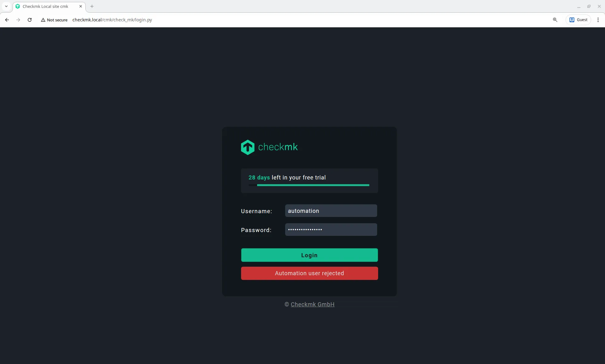This screenshot has height=364, width=605.
Task: Focus the Username input field
Action: click(331, 211)
